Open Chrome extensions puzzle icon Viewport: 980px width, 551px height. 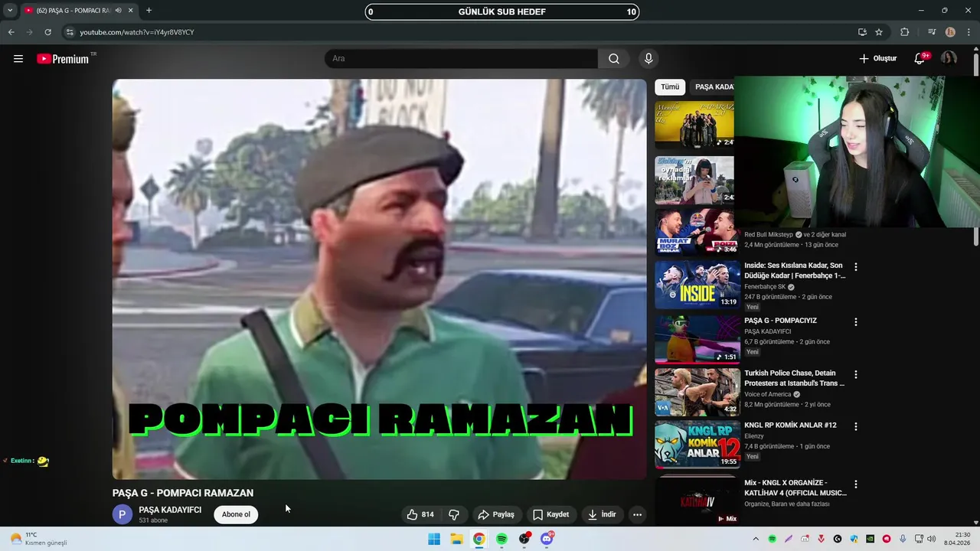905,32
